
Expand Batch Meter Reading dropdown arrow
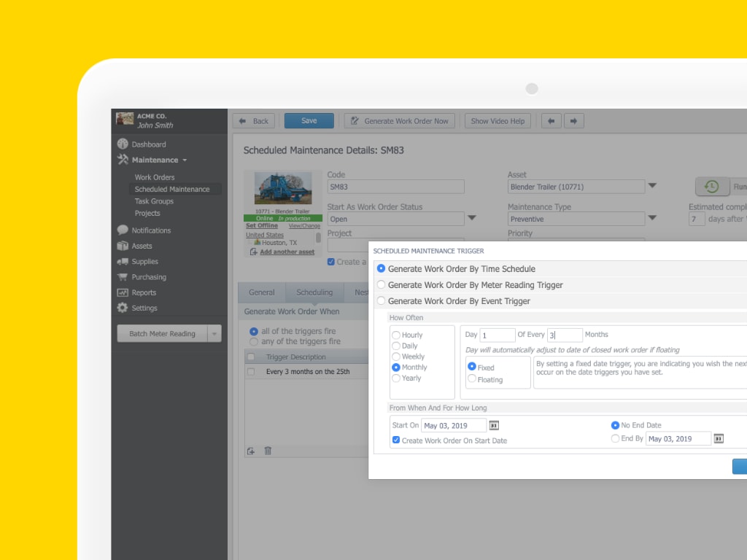click(x=214, y=334)
